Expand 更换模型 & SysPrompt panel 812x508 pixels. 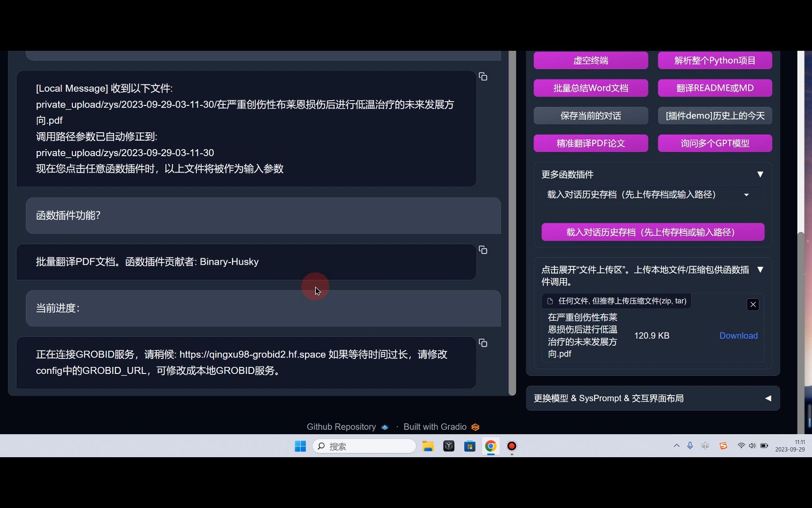coord(653,398)
